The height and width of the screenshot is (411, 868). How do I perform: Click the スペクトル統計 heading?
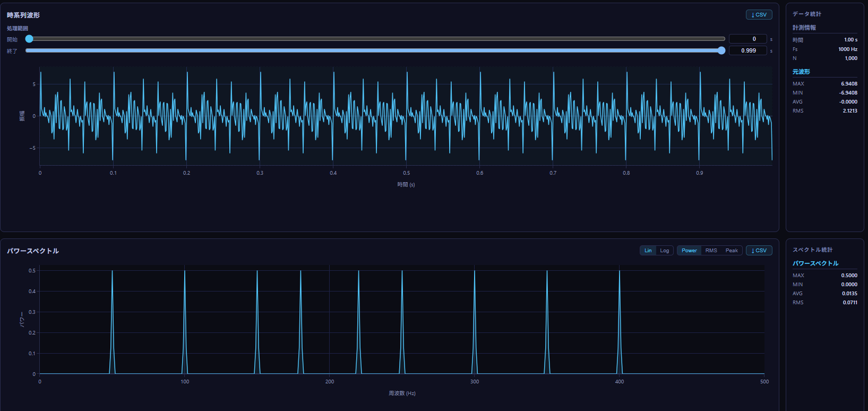813,250
